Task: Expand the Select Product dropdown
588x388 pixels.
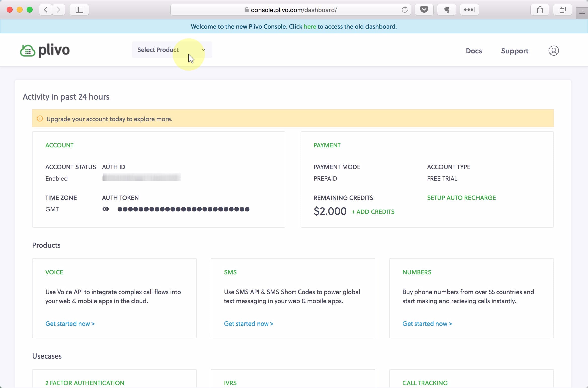Action: click(x=172, y=50)
